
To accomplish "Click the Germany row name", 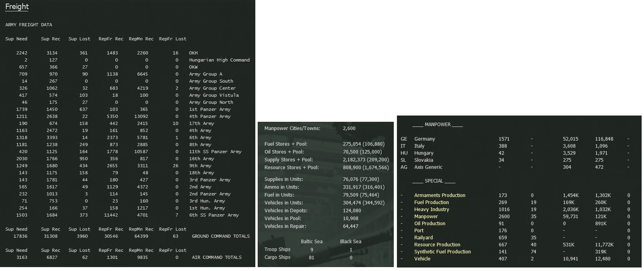I will (424, 139).
